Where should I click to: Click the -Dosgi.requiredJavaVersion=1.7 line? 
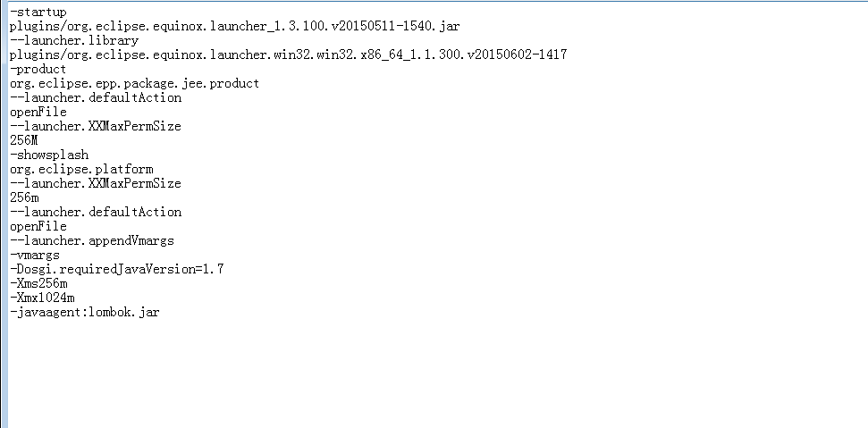pyautogui.click(x=117, y=269)
